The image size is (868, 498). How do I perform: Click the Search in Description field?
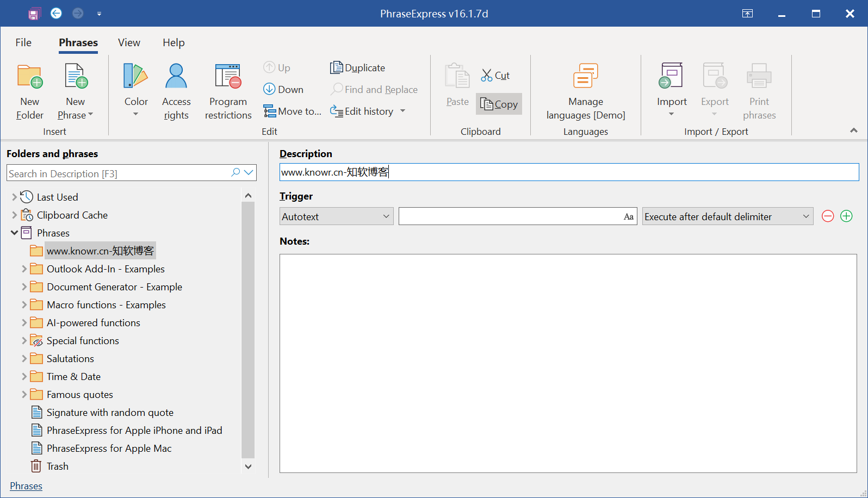[119, 173]
